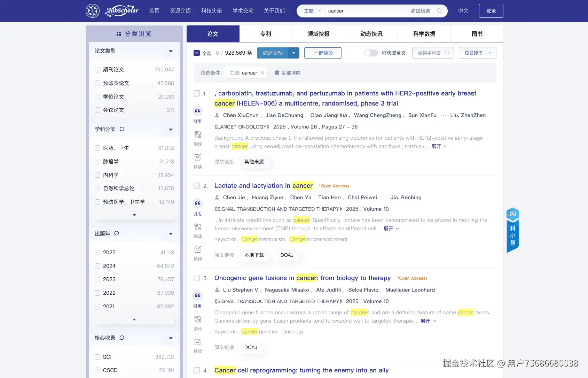Select the 2023 publication year checkbox
This screenshot has width=588, height=378.
(97, 279)
